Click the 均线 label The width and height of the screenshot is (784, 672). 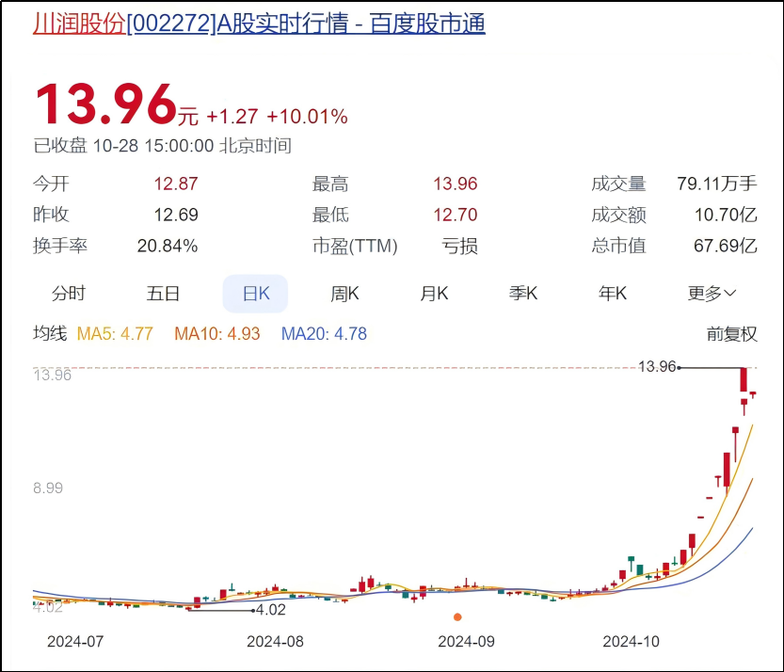pyautogui.click(x=50, y=333)
